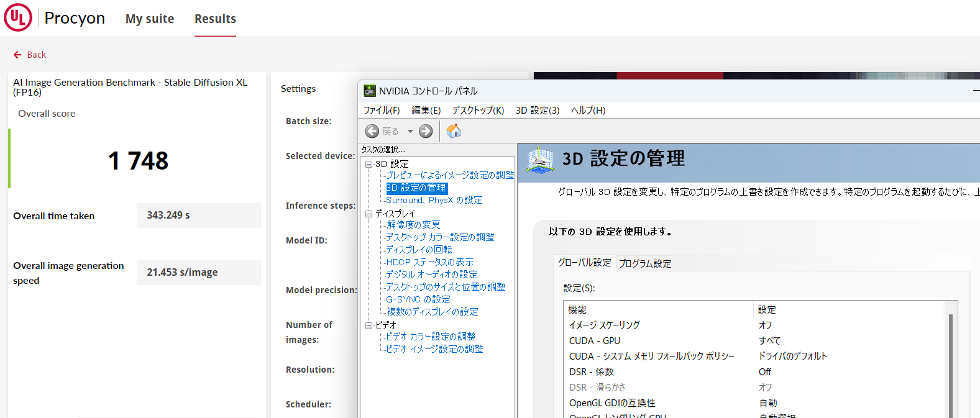Image resolution: width=980 pixels, height=418 pixels.
Task: Click the 21.453 s/image speed value
Action: point(199,273)
